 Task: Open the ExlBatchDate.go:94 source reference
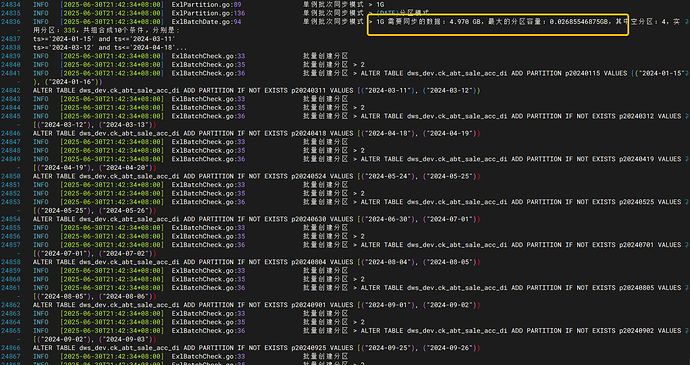(x=206, y=22)
